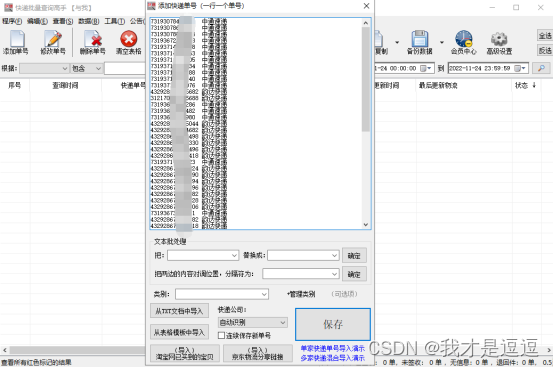This screenshot has height=368, width=554.
Task: Open 多家快递混合导入演示 link
Action: point(332,358)
